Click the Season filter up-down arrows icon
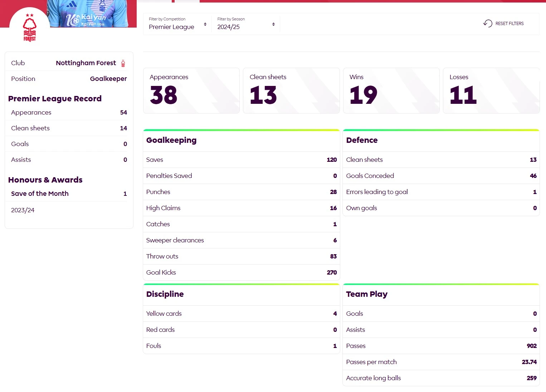Image resolution: width=546 pixels, height=392 pixels. tap(273, 24)
